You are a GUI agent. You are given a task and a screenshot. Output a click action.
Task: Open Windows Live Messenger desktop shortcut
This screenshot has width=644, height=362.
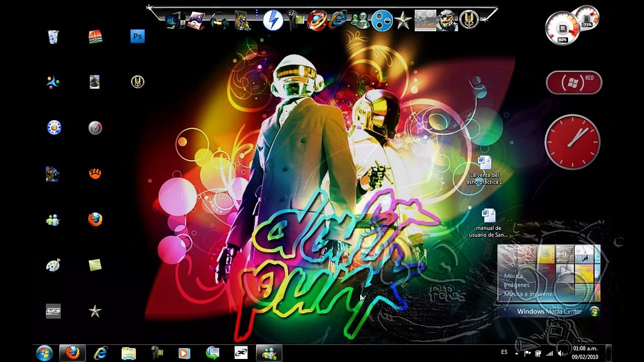53,220
